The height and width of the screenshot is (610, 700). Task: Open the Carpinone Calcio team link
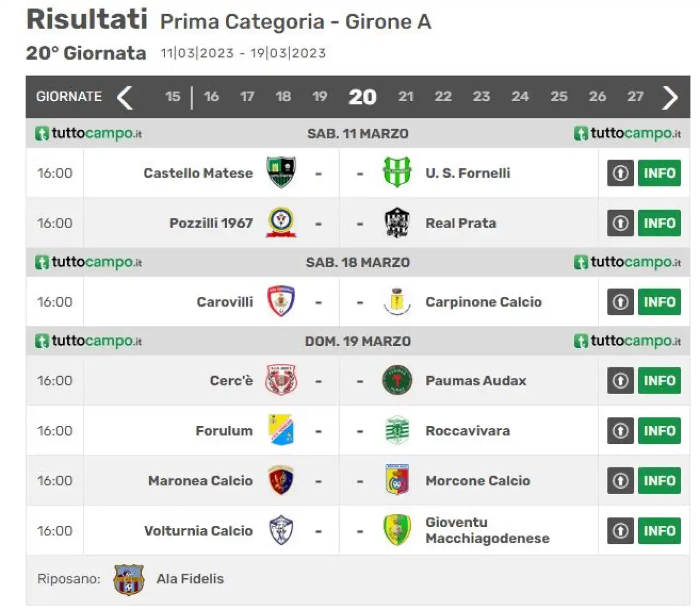coord(483,302)
